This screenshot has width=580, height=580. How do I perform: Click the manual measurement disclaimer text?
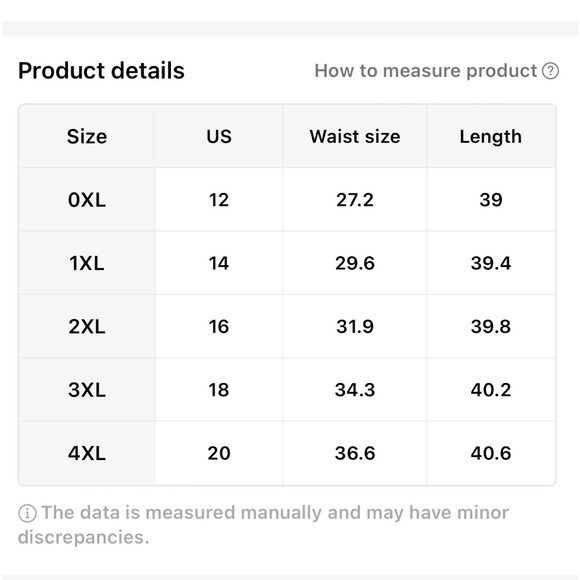click(x=263, y=525)
